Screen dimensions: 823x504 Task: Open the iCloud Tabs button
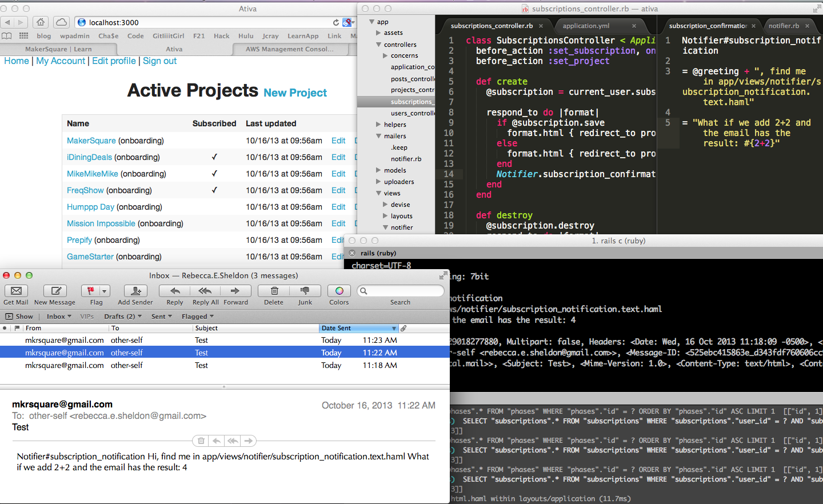[x=61, y=22]
